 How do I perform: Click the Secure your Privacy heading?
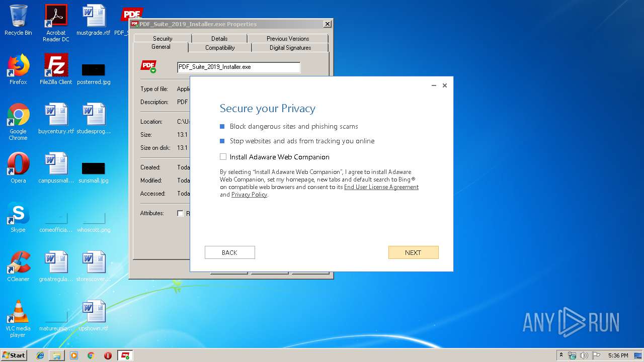point(268,109)
